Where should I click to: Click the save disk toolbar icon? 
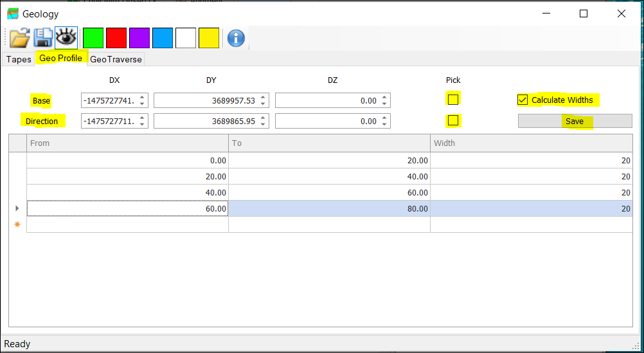point(43,38)
